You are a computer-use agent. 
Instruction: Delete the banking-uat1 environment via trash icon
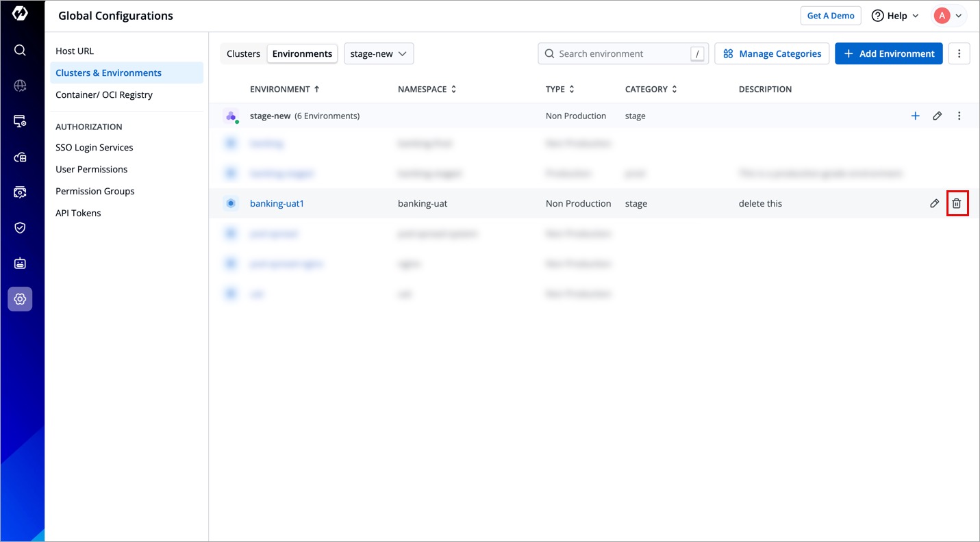pyautogui.click(x=957, y=203)
